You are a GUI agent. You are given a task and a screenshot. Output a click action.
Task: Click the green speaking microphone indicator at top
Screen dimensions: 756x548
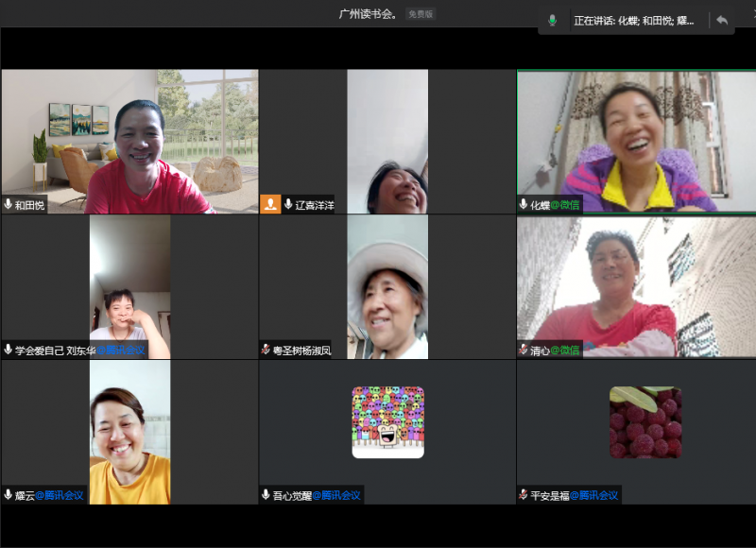pos(553,20)
